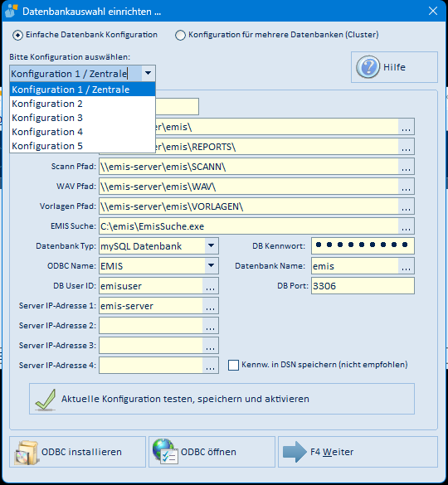
Task: Click Aktuelle Konfiguration testen, speichern und aktivieren
Action: point(222,399)
